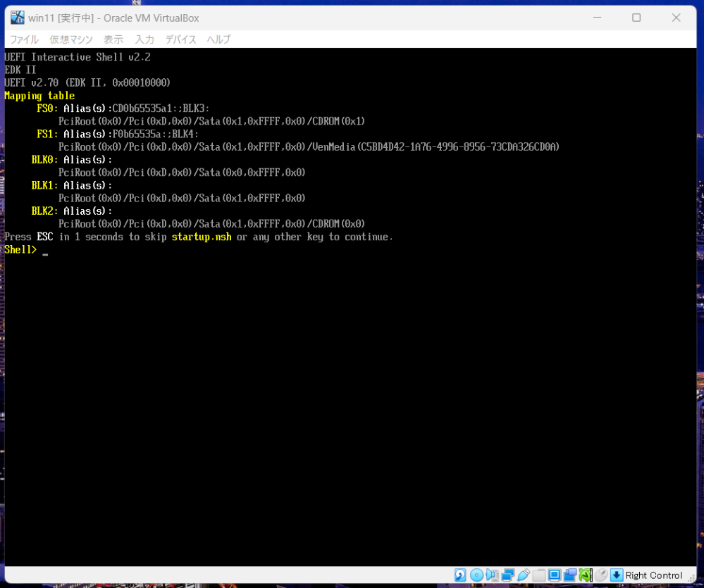Click the hard disk activity indicator icon
Image resolution: width=704 pixels, height=588 pixels.
pos(460,575)
